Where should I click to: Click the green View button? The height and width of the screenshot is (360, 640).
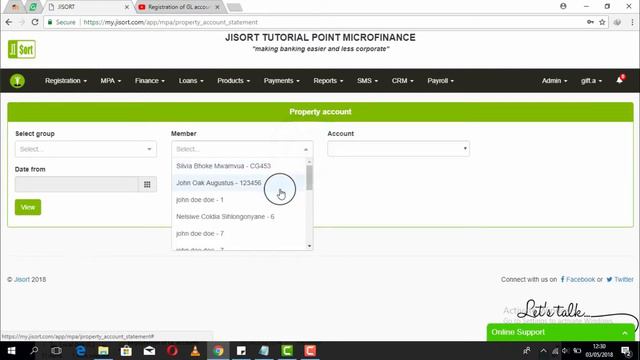pos(28,207)
